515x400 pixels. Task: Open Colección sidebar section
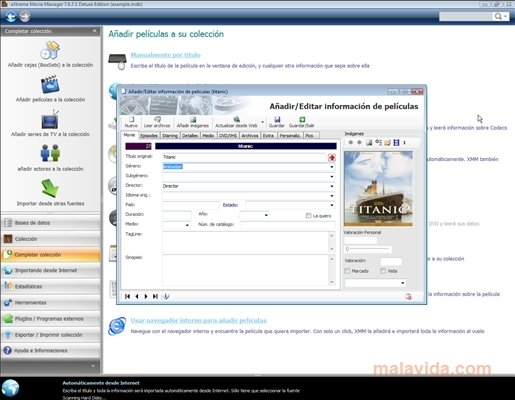51,239
